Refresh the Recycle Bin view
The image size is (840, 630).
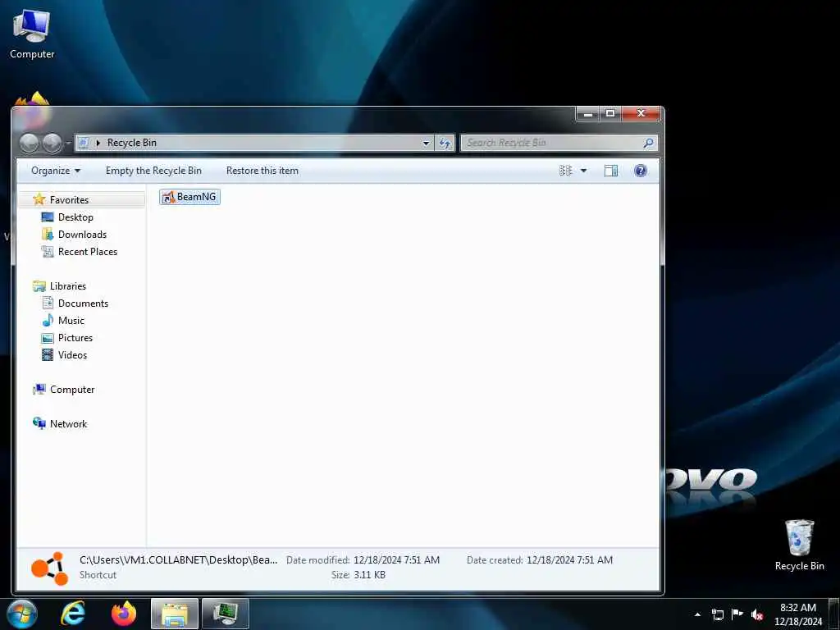coord(445,143)
